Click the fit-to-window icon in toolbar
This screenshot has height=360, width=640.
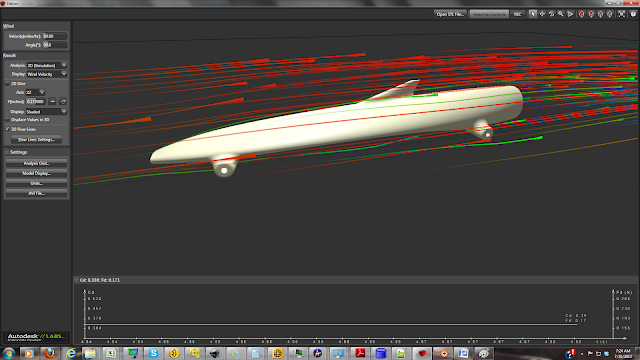621,14
